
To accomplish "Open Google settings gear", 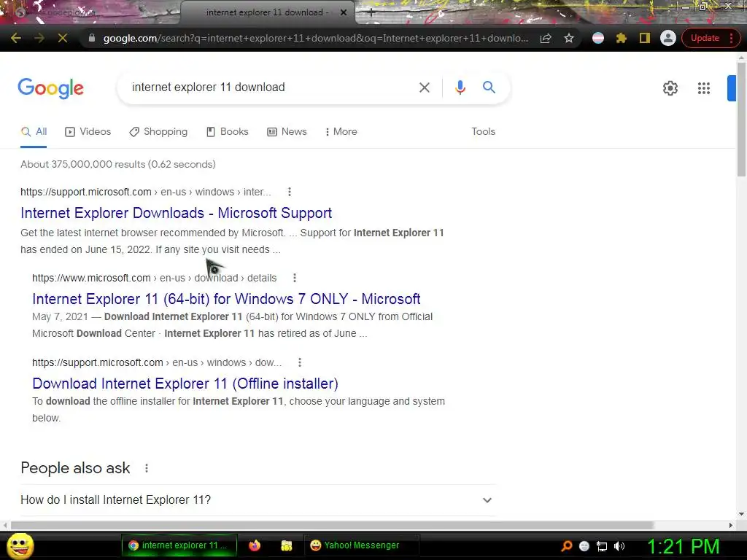I will [670, 88].
